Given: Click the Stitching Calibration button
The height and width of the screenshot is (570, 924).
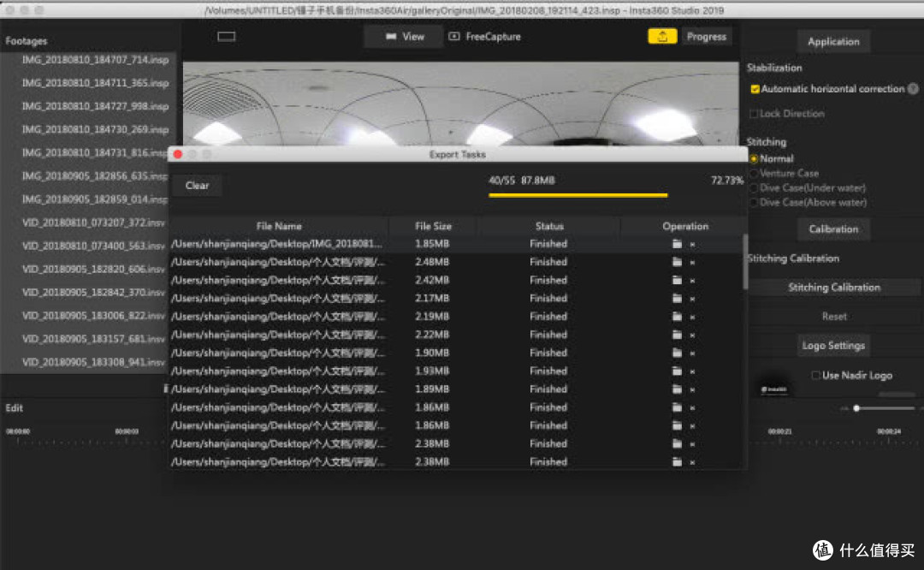Looking at the screenshot, I should [834, 288].
